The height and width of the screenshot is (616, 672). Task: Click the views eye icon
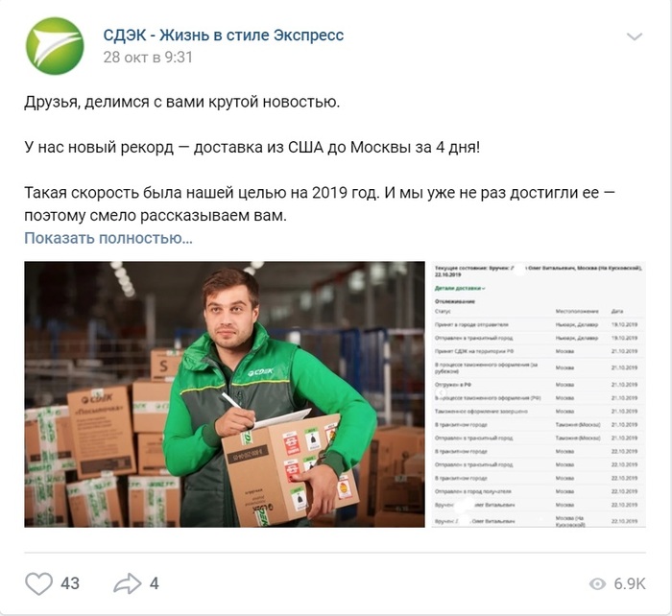click(x=597, y=583)
